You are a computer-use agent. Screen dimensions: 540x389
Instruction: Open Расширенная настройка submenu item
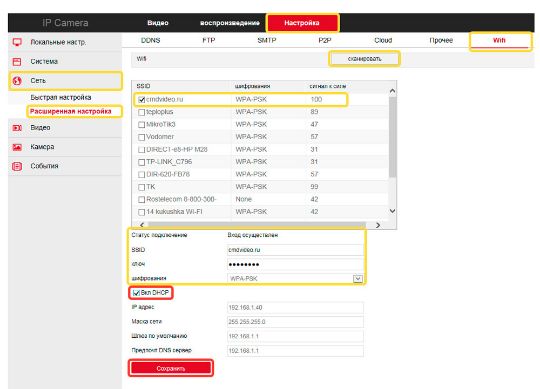(71, 112)
